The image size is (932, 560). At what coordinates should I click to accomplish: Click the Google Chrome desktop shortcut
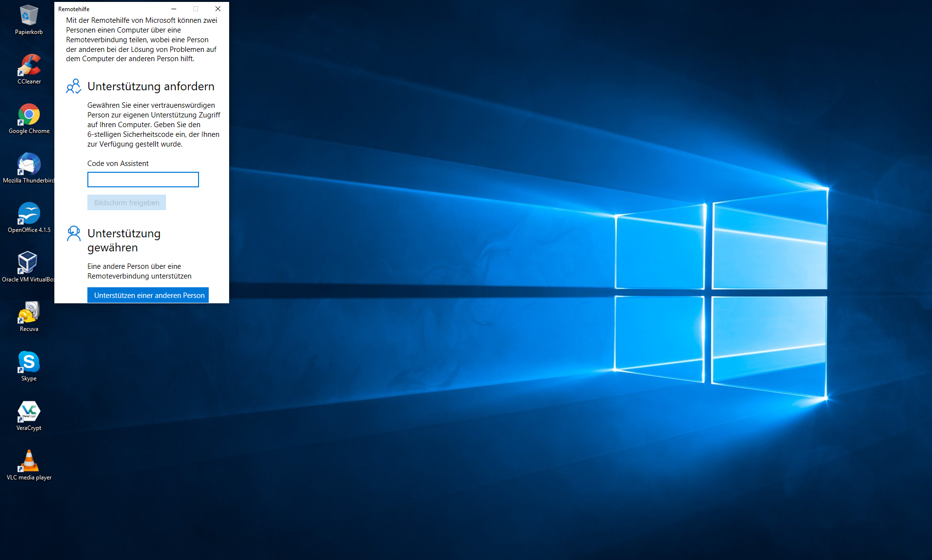coord(29,115)
